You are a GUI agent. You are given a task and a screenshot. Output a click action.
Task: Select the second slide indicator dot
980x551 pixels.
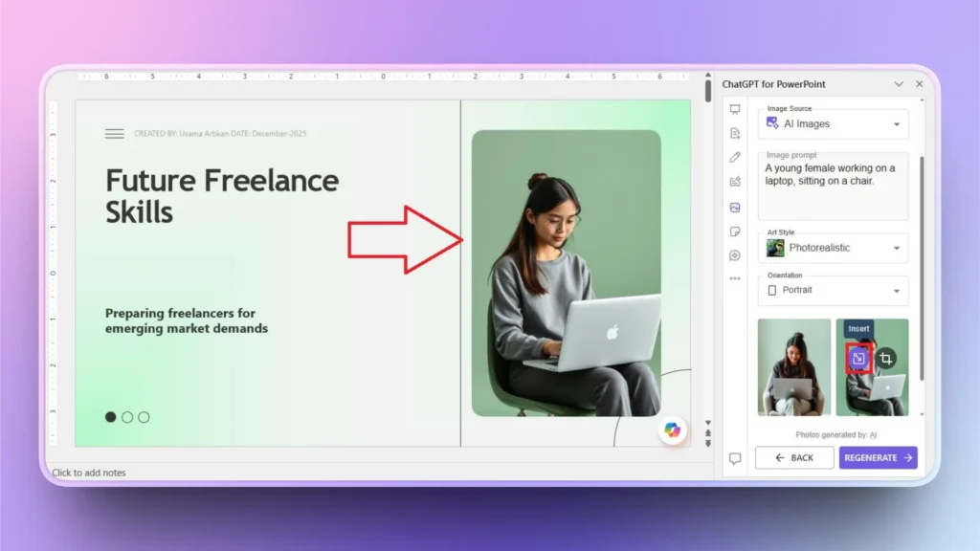127,417
